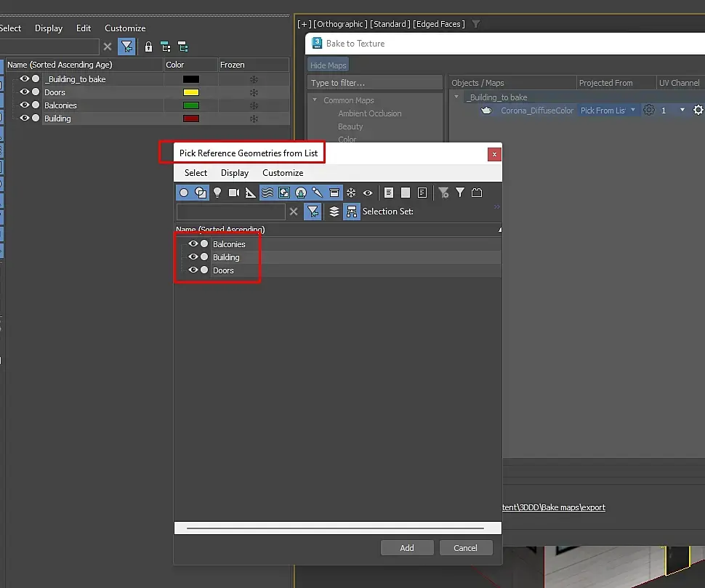Toggle Display Helpers triangle-ruler icon
Viewport: 705px width, 588px height.
pos(251,193)
